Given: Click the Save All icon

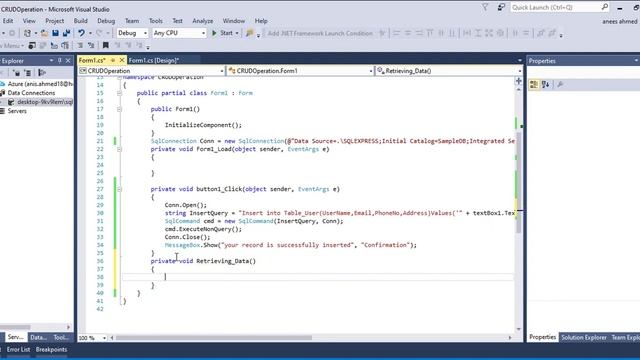Looking at the screenshot, I should (x=66, y=33).
